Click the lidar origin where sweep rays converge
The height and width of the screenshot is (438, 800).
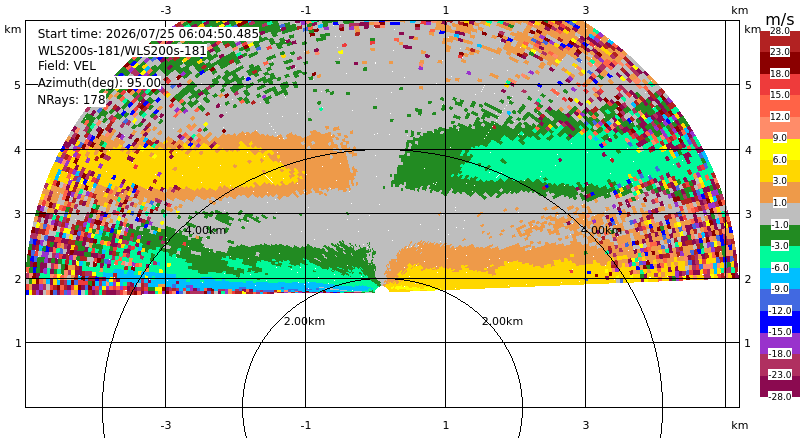379,288
